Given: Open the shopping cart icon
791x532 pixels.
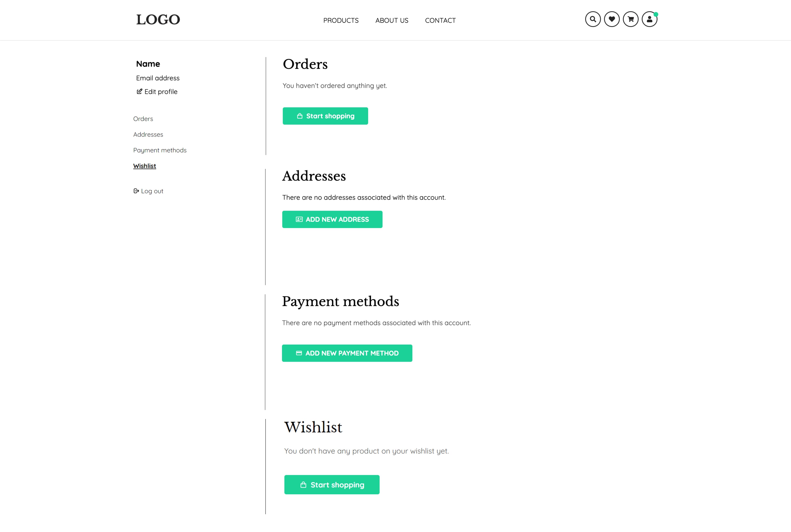Looking at the screenshot, I should tap(631, 19).
